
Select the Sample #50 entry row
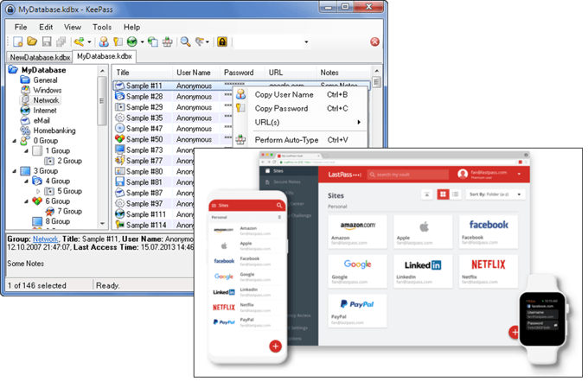pos(172,139)
